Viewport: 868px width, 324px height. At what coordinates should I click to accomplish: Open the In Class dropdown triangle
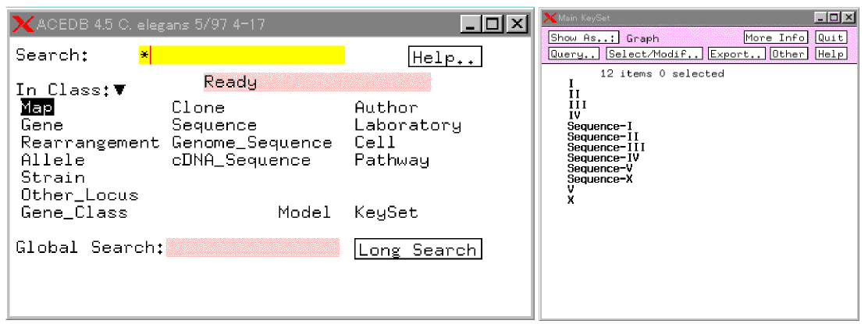click(x=119, y=90)
